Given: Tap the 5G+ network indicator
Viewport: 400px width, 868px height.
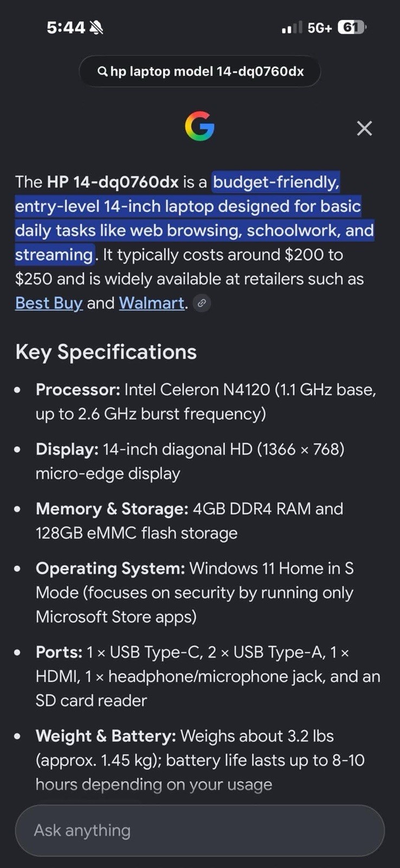Looking at the screenshot, I should 319,28.
